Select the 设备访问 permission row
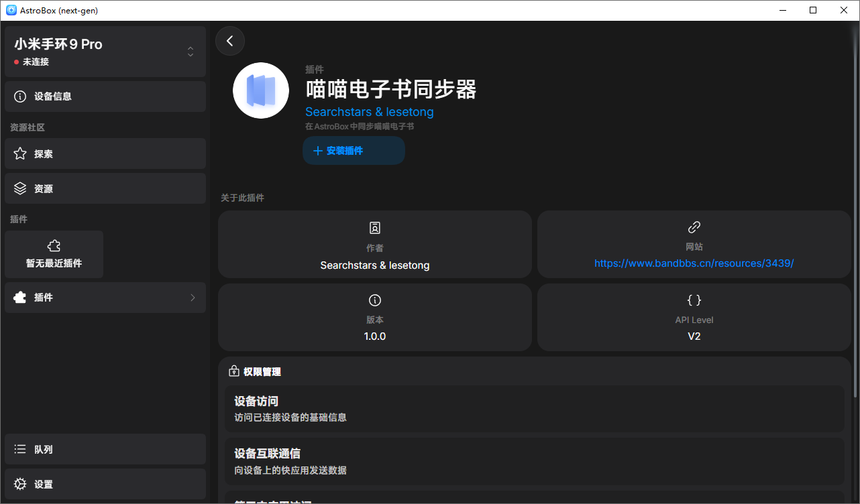The width and height of the screenshot is (860, 504). (x=534, y=409)
